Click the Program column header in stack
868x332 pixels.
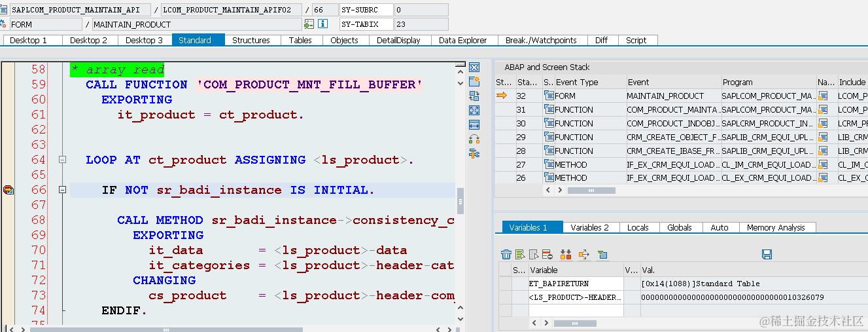(x=768, y=82)
